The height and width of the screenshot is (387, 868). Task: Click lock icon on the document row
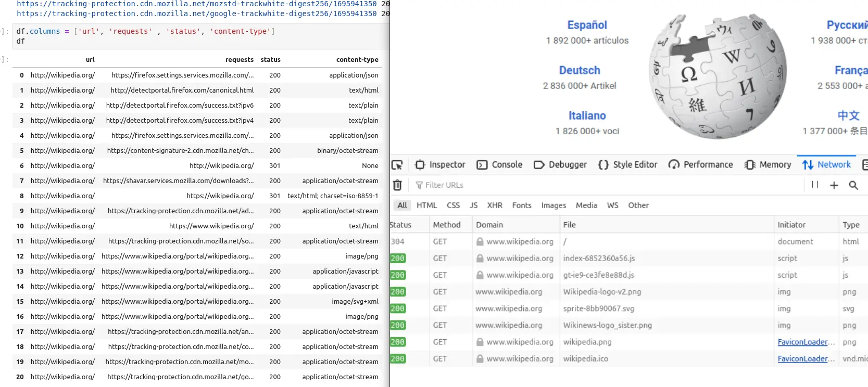point(480,242)
